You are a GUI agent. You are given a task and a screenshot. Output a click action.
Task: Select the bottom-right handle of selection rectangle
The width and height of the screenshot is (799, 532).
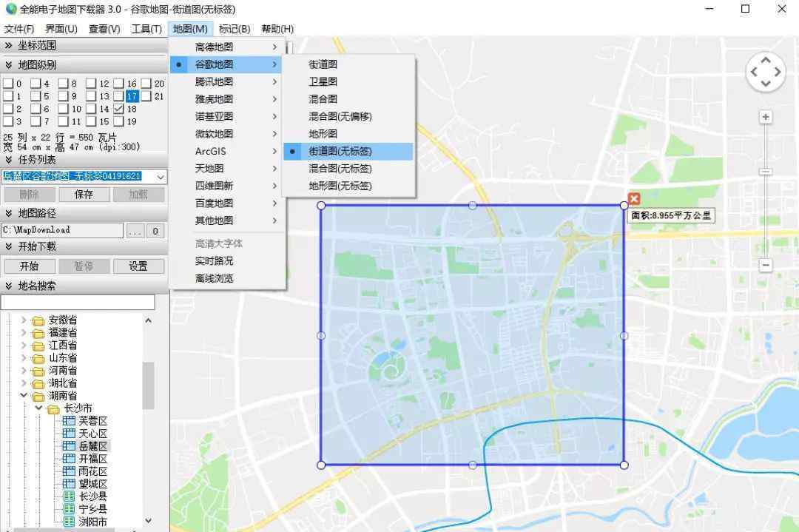point(624,465)
